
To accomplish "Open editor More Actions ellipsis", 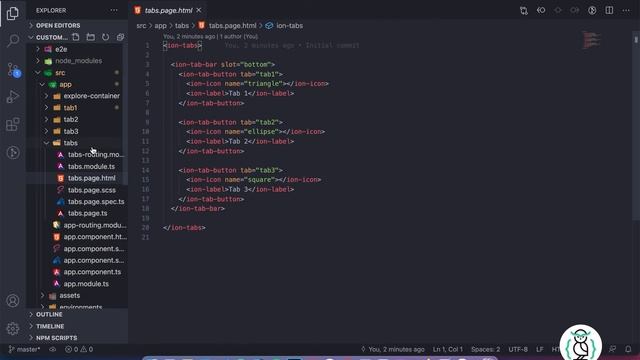I will (626, 11).
